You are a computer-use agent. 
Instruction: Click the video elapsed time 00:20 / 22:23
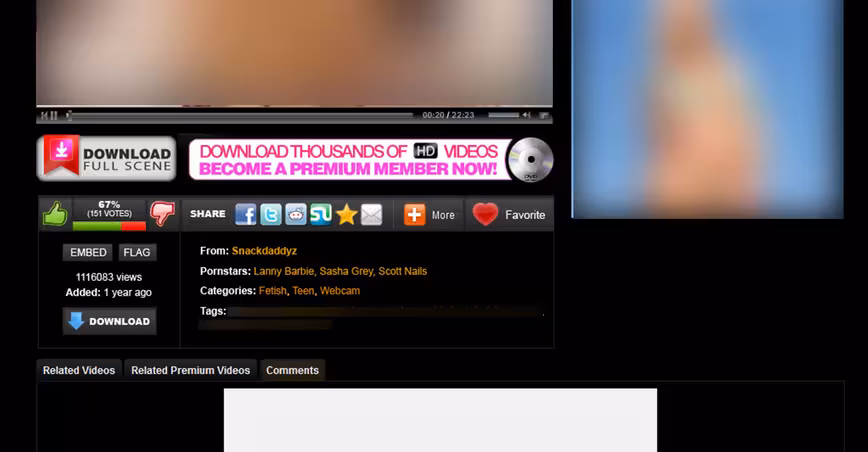(448, 115)
